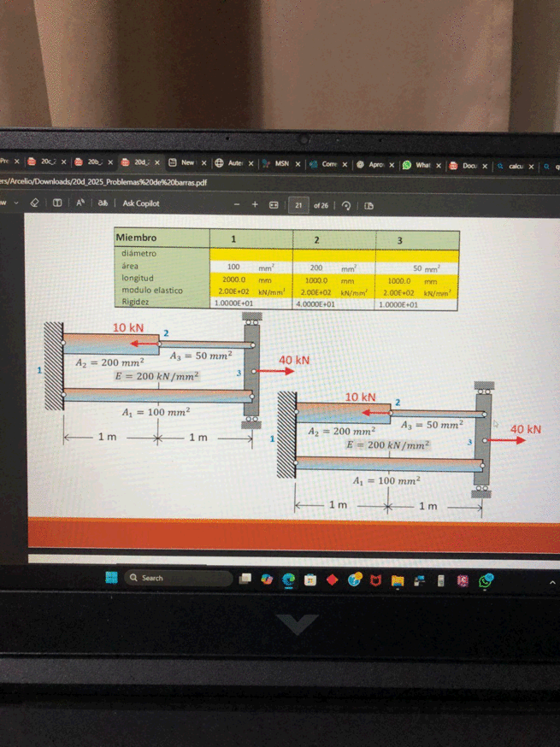Click the Read aloud icon
560x747 pixels.
pos(80,203)
